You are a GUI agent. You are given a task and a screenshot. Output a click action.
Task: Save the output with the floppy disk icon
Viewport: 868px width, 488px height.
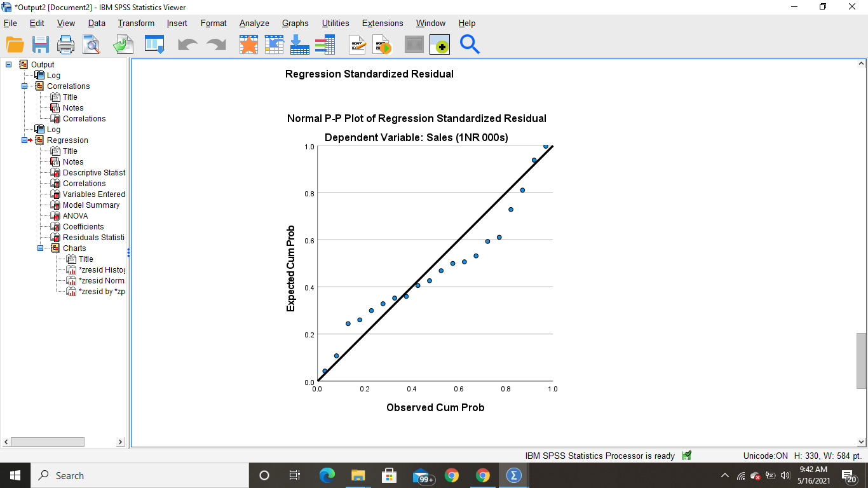click(x=41, y=44)
